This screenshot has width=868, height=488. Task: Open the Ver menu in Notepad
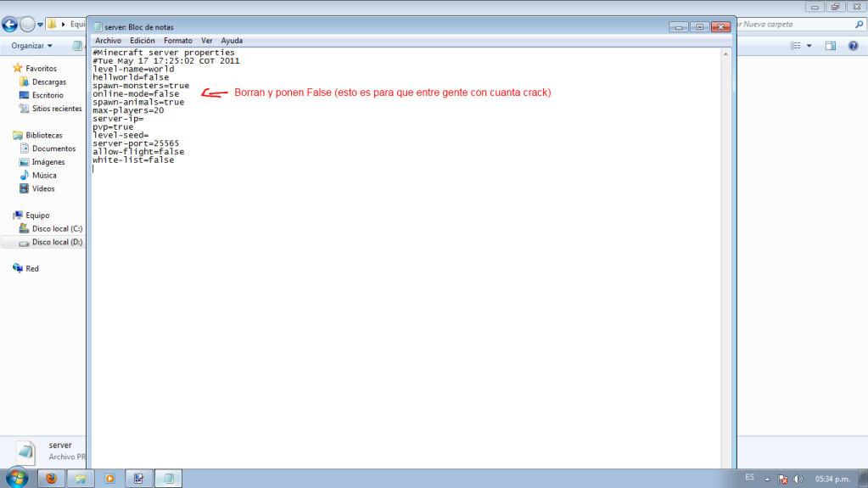click(206, 41)
